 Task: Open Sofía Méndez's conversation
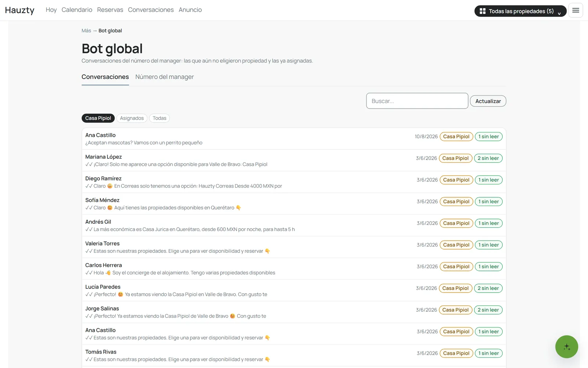click(x=294, y=204)
